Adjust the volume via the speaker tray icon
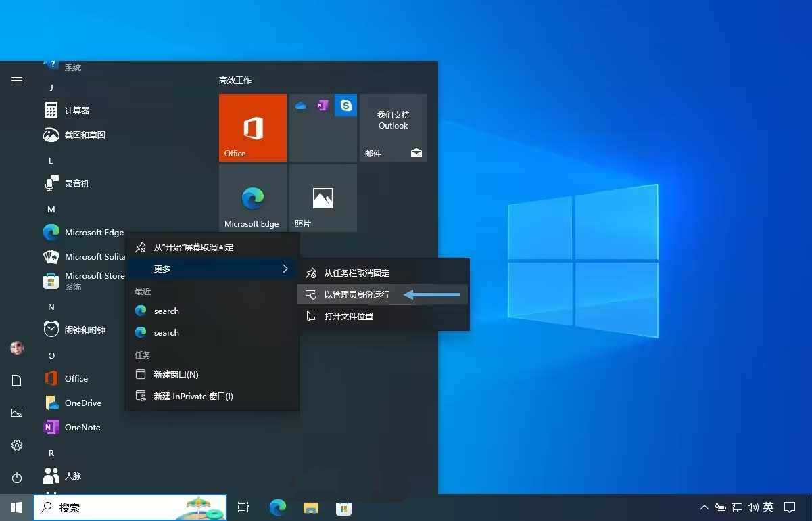The image size is (812, 521). 753,507
